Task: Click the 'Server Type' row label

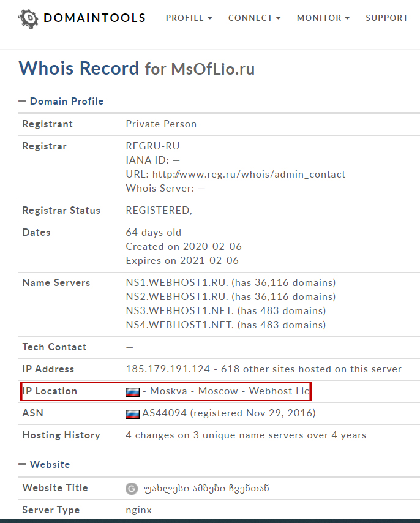Action: (51, 510)
